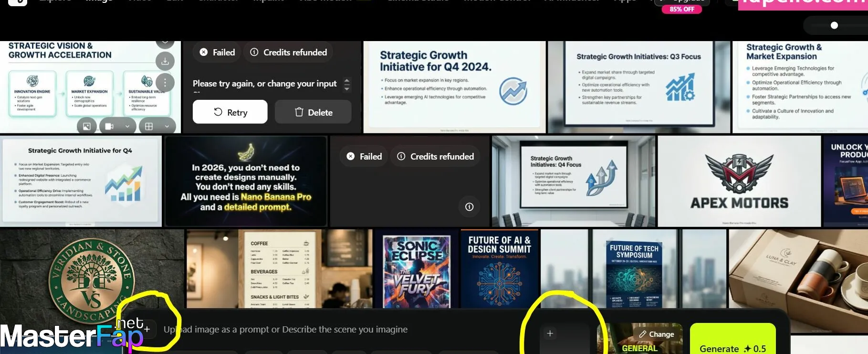Click the grid layout icon on first thumbnail
The image size is (868, 354).
pyautogui.click(x=149, y=126)
